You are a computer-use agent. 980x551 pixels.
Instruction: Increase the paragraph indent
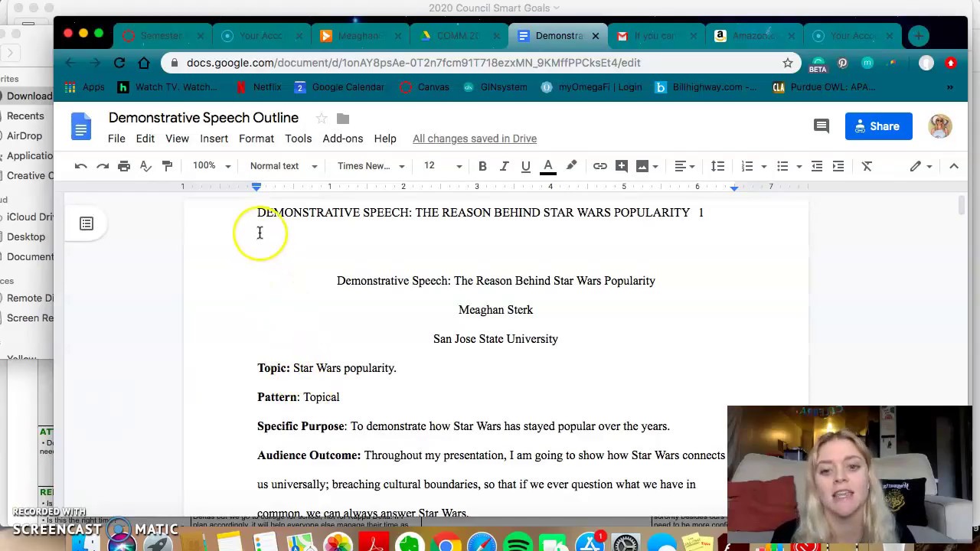click(838, 166)
